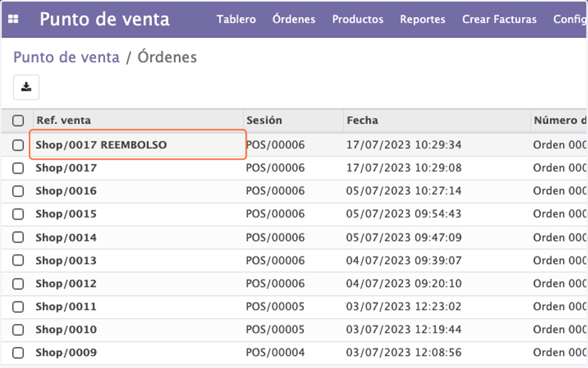Sort by the Ref. venta column header

(x=63, y=120)
